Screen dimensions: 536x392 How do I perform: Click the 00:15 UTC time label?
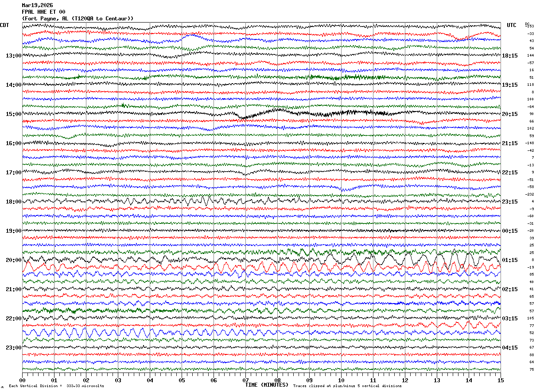tap(510, 231)
